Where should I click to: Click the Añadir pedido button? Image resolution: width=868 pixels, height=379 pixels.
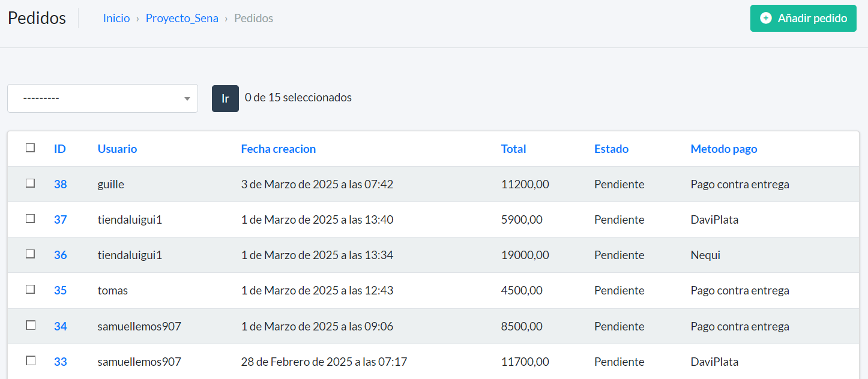[803, 19]
